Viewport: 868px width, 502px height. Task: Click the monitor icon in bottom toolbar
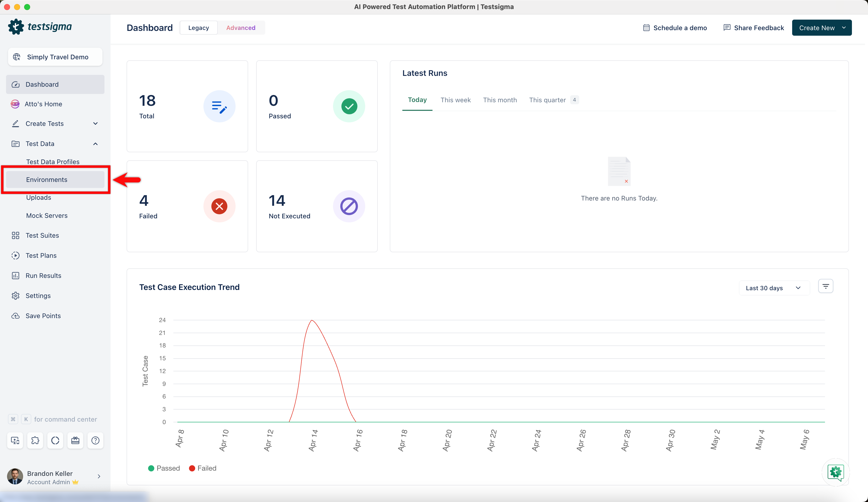(x=15, y=440)
